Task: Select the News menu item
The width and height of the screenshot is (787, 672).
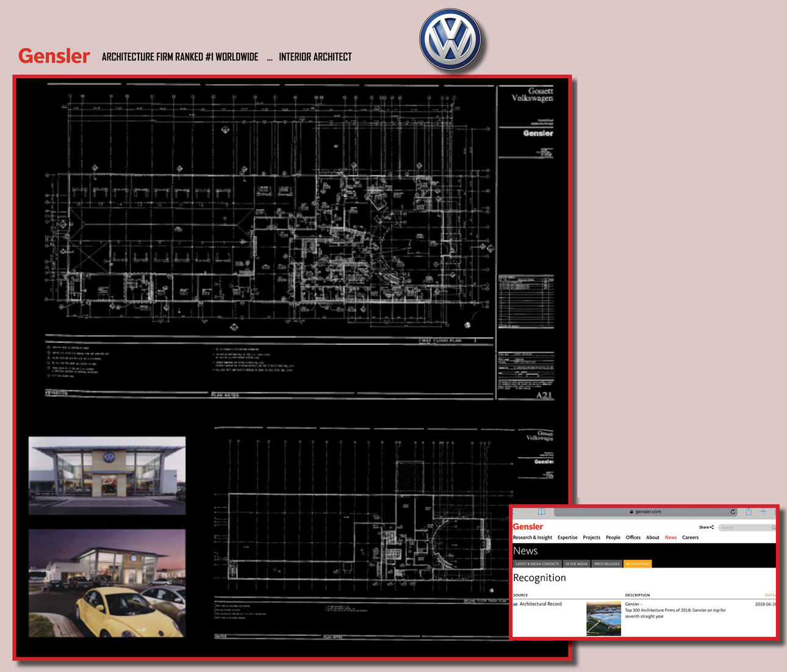Action: [x=670, y=538]
